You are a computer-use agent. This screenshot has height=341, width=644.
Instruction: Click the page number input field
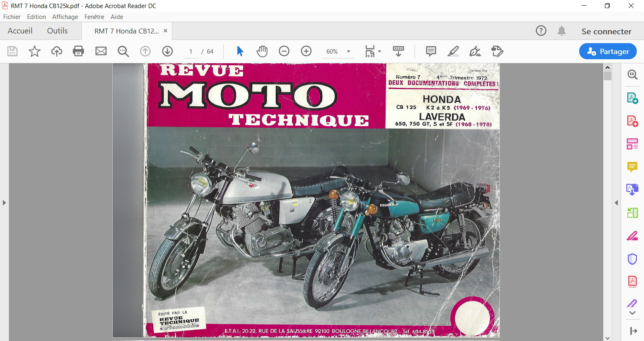coord(191,52)
